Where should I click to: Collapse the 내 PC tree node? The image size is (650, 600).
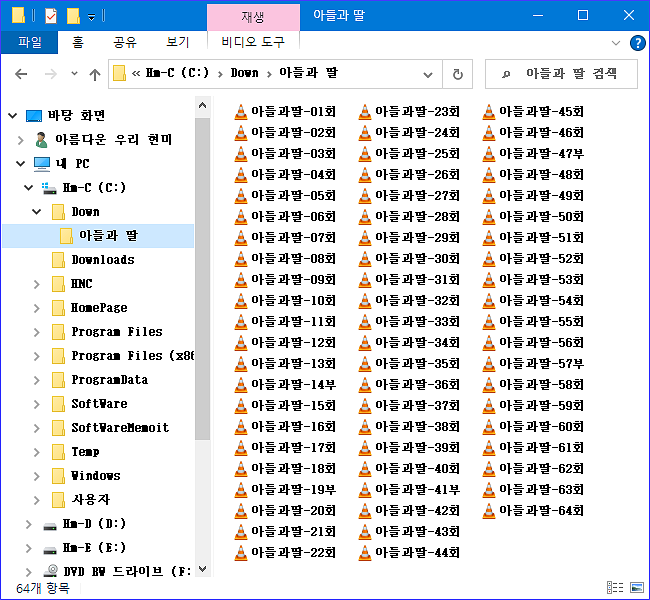(x=21, y=163)
